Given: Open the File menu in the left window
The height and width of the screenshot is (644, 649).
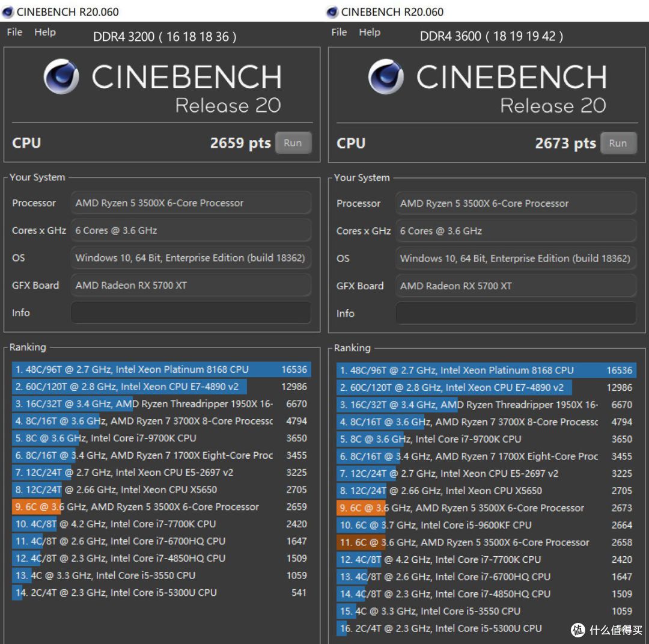Looking at the screenshot, I should pyautogui.click(x=14, y=32).
